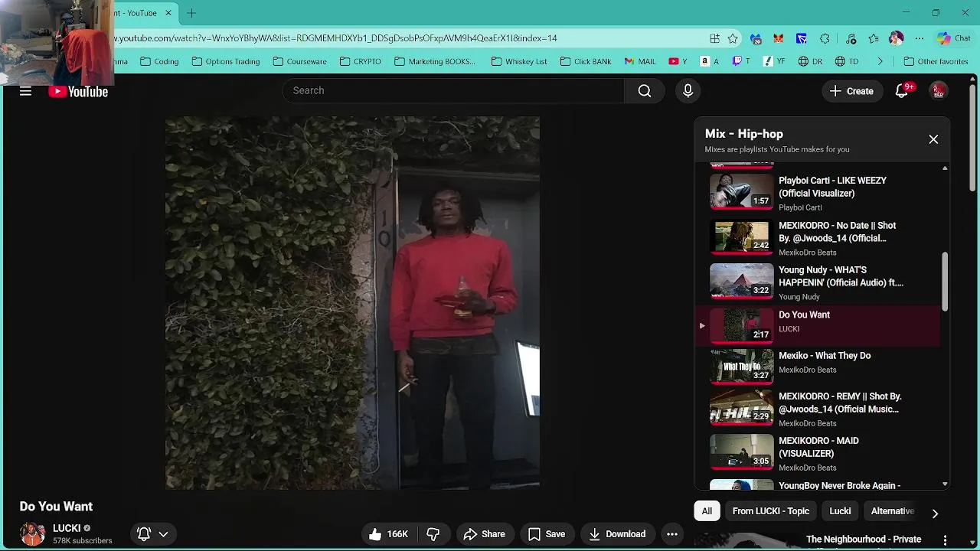
Task: Select the All filter chip
Action: tap(707, 511)
